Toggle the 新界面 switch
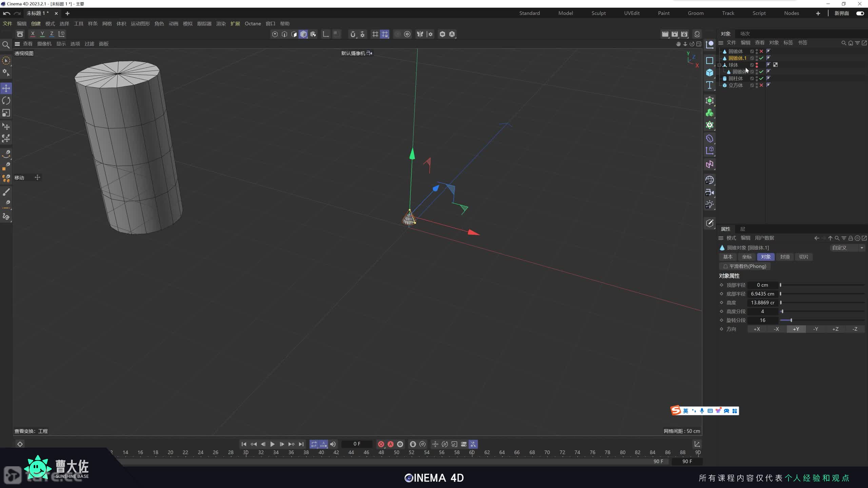The image size is (868, 488). click(860, 13)
